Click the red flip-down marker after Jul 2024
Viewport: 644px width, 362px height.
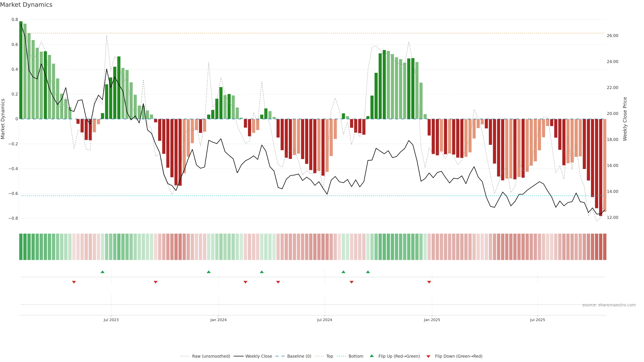click(352, 282)
